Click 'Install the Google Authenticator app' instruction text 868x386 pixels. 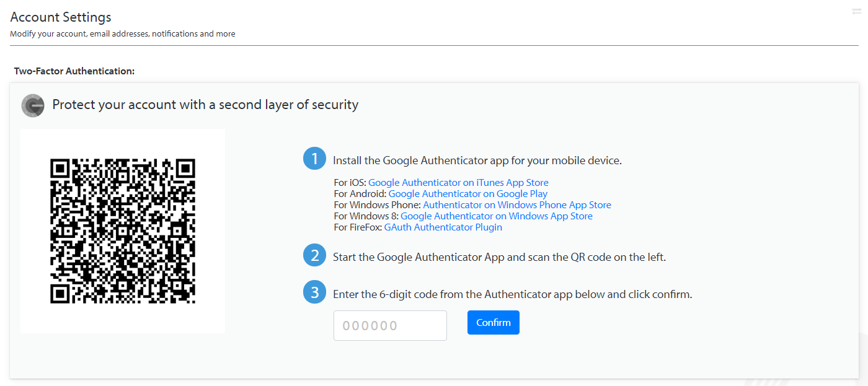(x=477, y=160)
